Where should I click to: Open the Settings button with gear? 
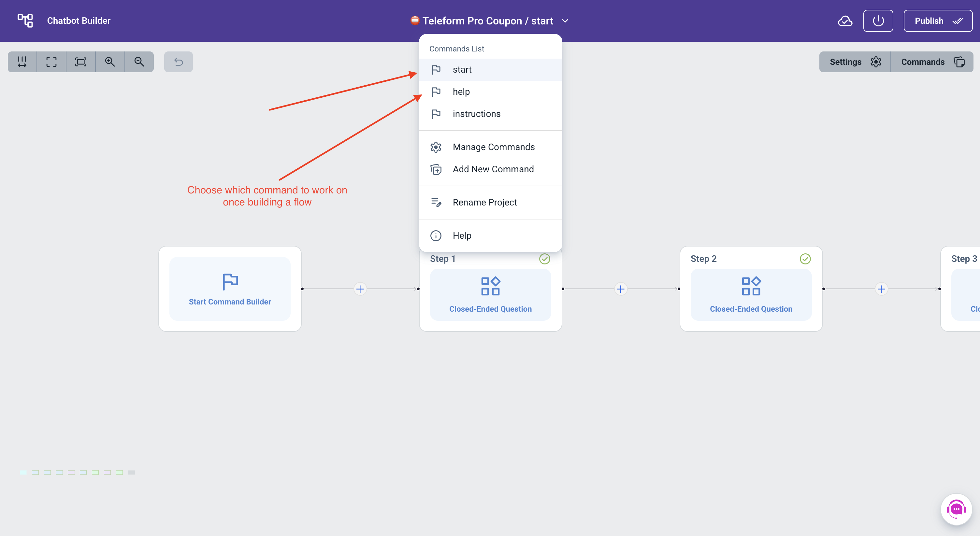[x=855, y=62]
